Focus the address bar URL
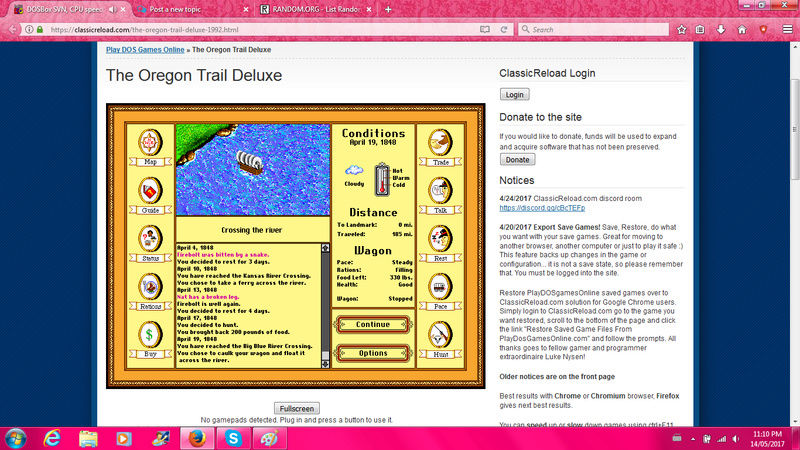 click(144, 30)
